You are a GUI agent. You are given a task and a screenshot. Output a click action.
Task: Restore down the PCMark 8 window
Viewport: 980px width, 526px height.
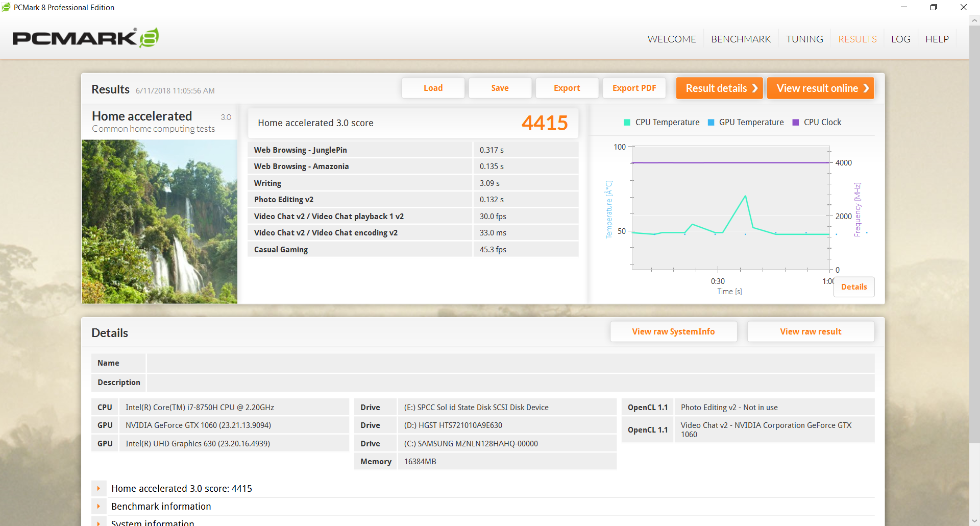click(x=934, y=7)
